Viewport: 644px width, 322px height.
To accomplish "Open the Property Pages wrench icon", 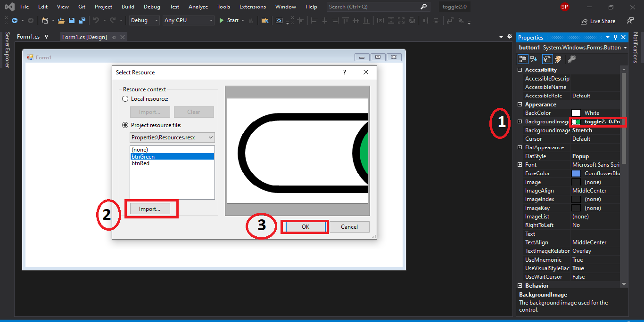I will [547, 59].
